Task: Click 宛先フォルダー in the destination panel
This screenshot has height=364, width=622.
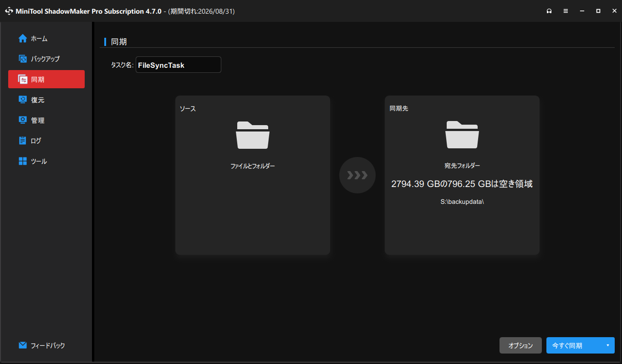Action: [462, 166]
